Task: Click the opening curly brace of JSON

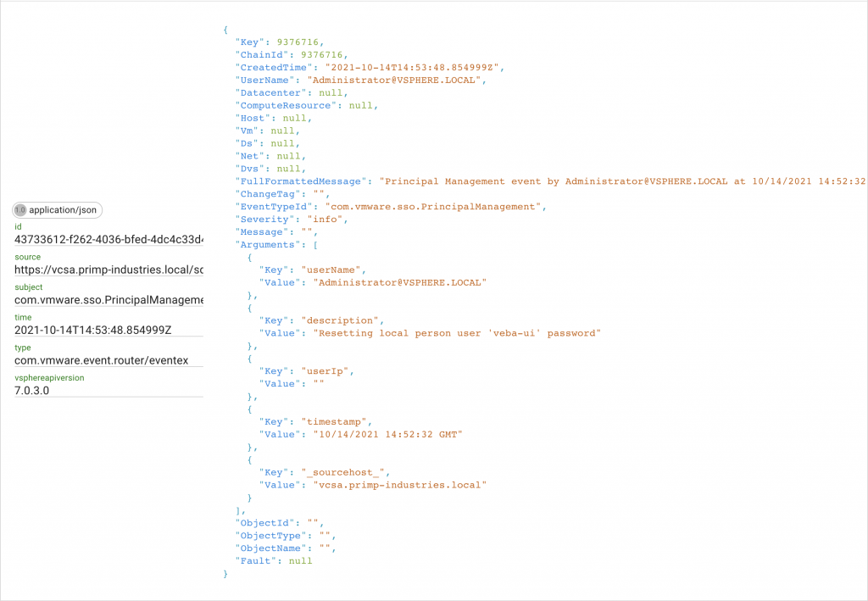Action: (225, 29)
